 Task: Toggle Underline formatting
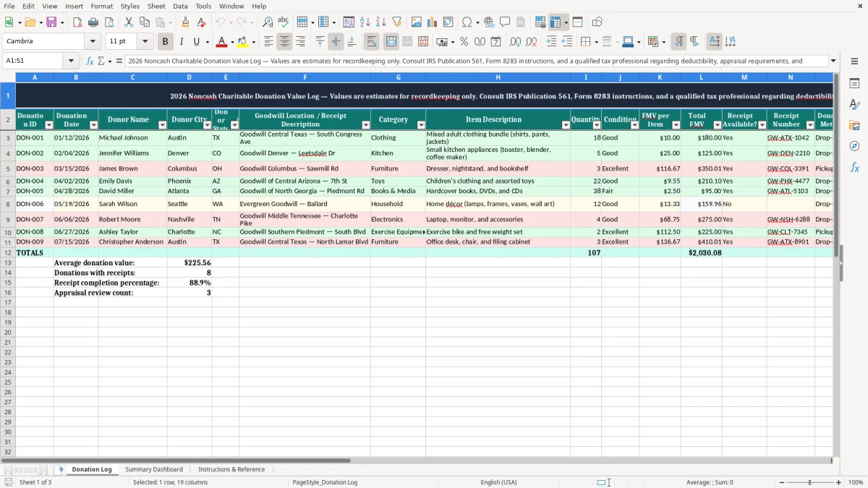tap(196, 42)
